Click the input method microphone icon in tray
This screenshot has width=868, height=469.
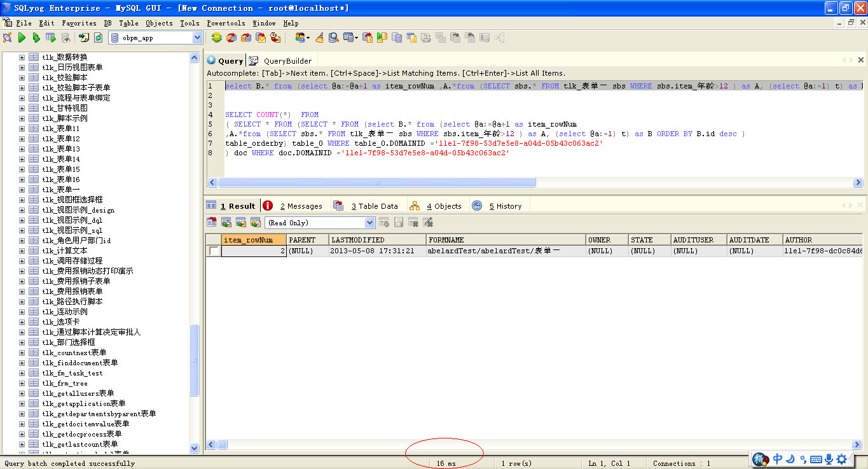point(829,459)
